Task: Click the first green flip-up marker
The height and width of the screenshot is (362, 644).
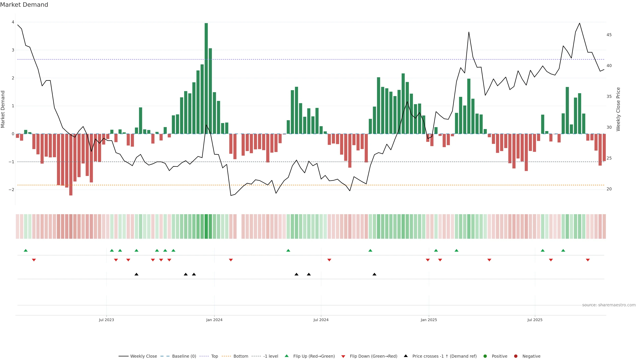Action: click(25, 250)
